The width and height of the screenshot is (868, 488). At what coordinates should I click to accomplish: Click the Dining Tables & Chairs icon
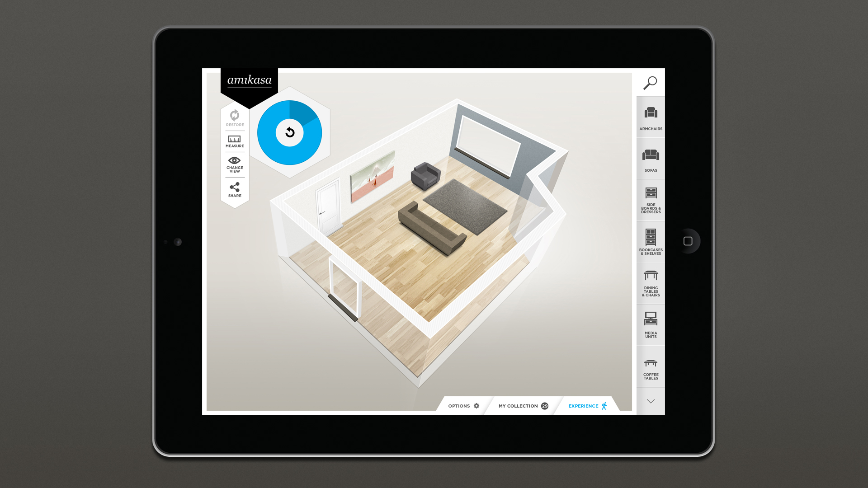pyautogui.click(x=650, y=283)
